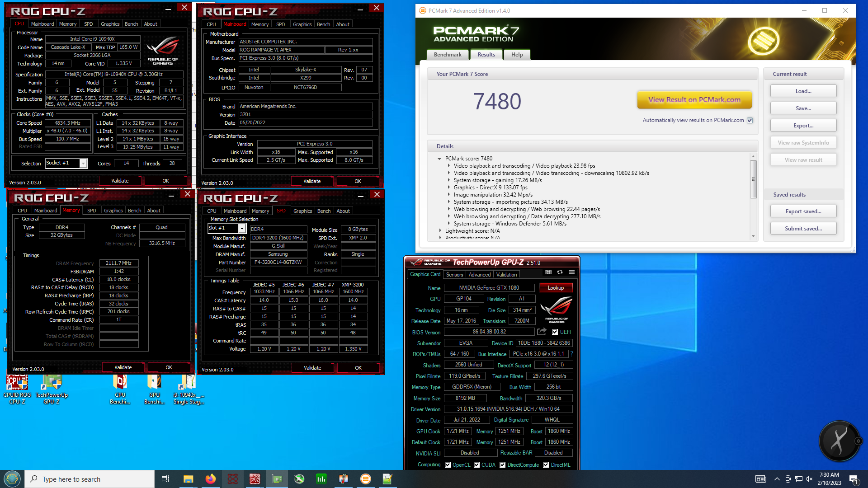Expand the System storage - gaming item
Image resolution: width=868 pixels, height=488 pixels.
coord(449,180)
